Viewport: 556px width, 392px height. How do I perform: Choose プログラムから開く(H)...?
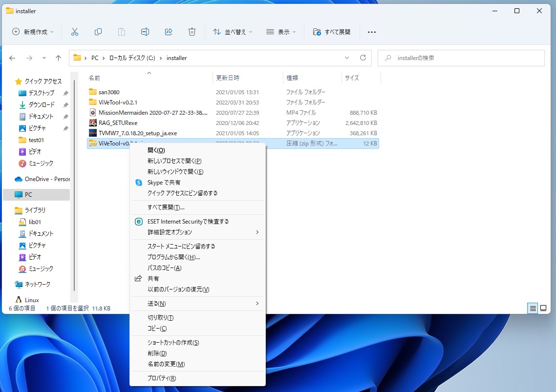[197, 257]
